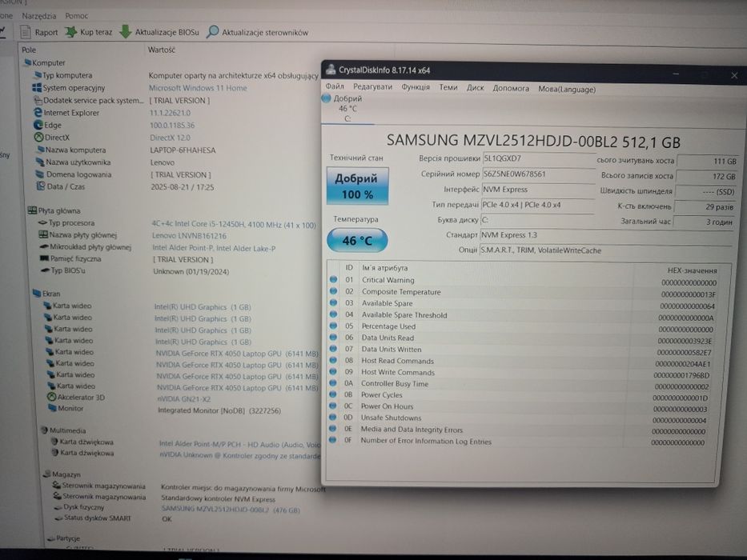This screenshot has width=747, height=560.
Task: Click the Dysk fizyczny row icon
Action: [x=58, y=507]
